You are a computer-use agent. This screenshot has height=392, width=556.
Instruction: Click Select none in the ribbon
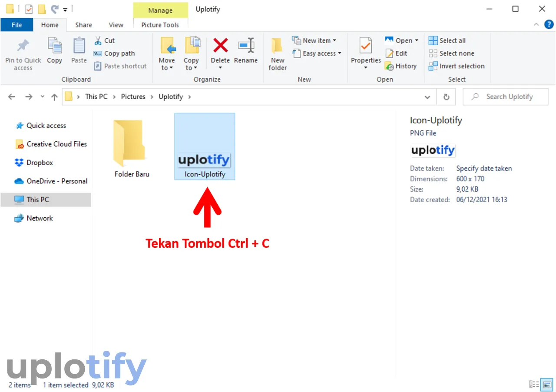click(x=452, y=53)
